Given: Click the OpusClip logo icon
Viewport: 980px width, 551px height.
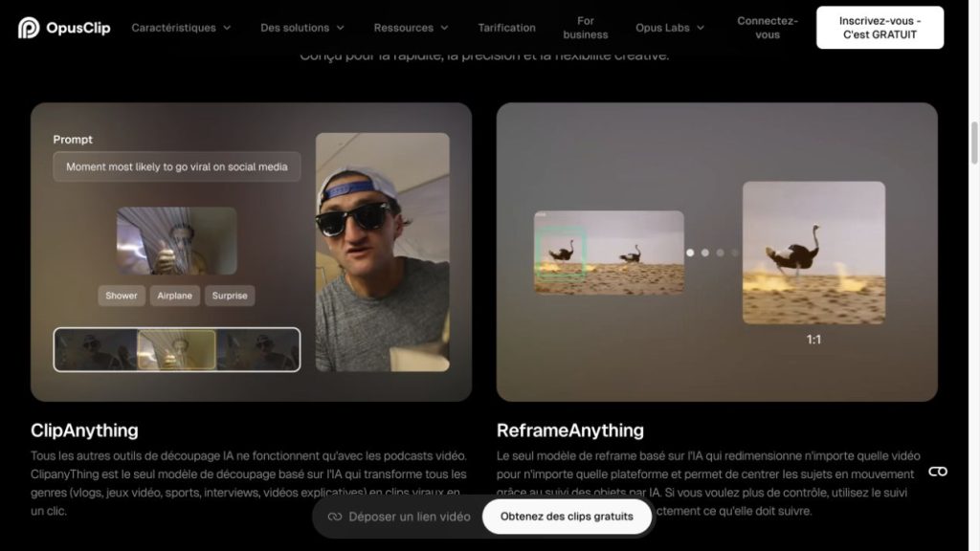Looking at the screenshot, I should (x=29, y=28).
